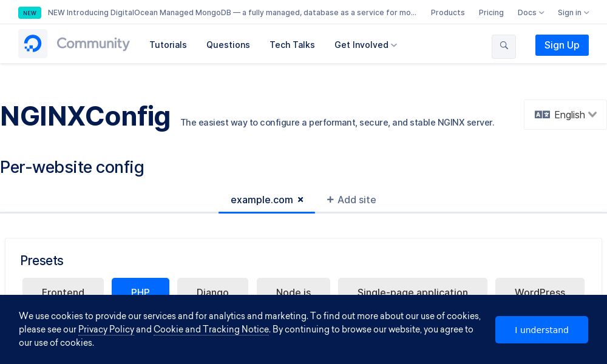Click the NEW badge in the announcement bar
The height and width of the screenshot is (364, 607).
tap(30, 13)
